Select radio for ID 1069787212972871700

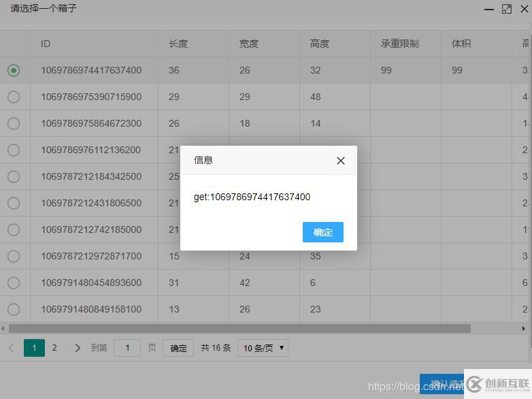coord(14,256)
